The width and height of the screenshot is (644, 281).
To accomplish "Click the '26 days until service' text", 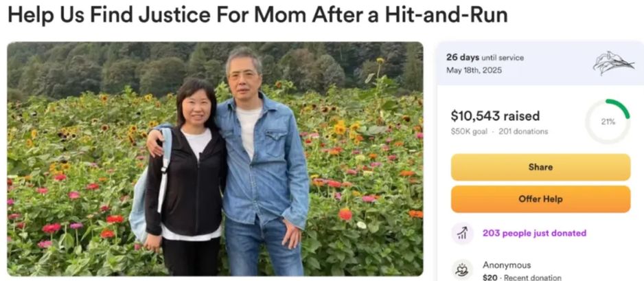I will click(x=485, y=58).
